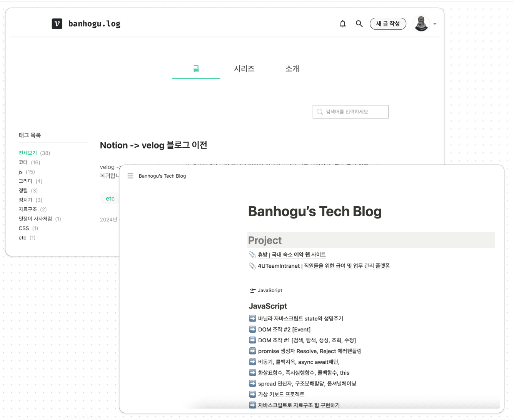Select the 글 tab
Viewport: 514px width, 420px height.
(x=196, y=69)
